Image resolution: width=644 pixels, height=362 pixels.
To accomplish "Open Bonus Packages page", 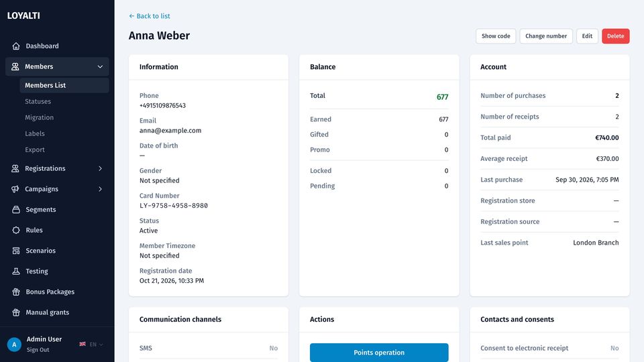I will pos(57,292).
